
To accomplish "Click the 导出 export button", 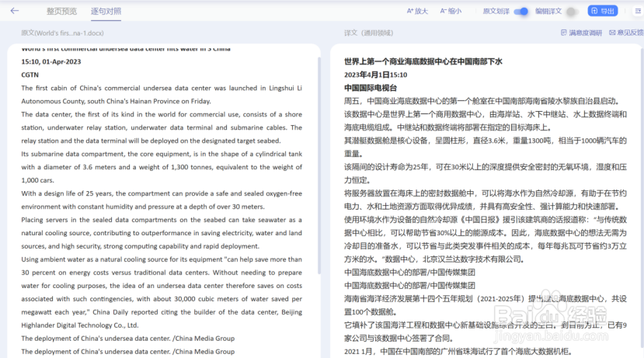I will pyautogui.click(x=603, y=11).
